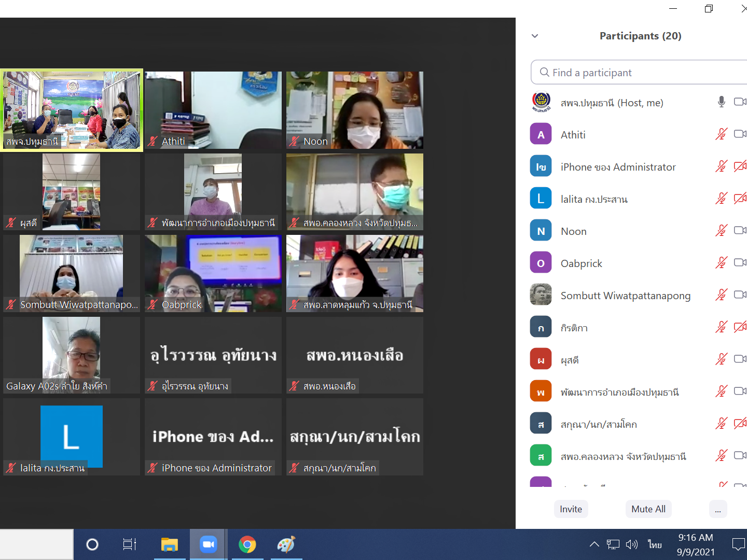This screenshot has width=747, height=560.
Task: Collapse the Participants panel chevron
Action: (x=535, y=36)
